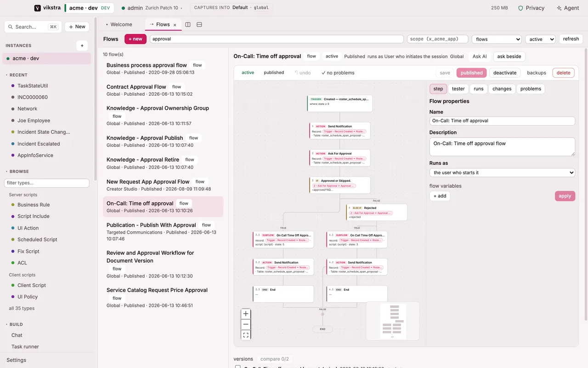Tick the checkbox in the versions list
The height and width of the screenshot is (368, 588).
[x=238, y=367]
